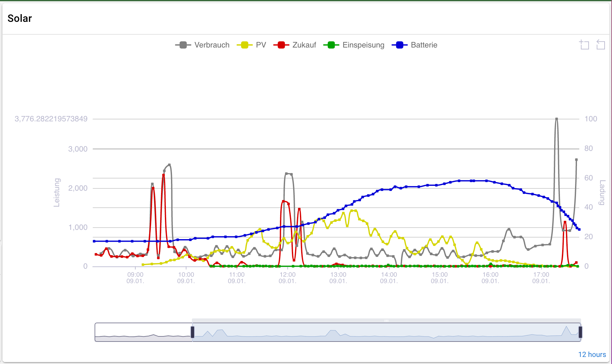Click the 16:00 09.01. x-axis label

pyautogui.click(x=491, y=278)
